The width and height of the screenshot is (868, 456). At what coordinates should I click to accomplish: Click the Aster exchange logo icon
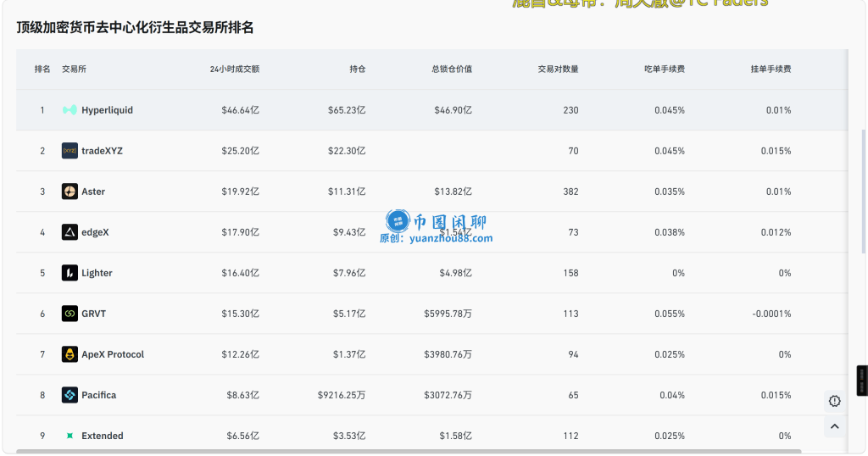pos(70,192)
